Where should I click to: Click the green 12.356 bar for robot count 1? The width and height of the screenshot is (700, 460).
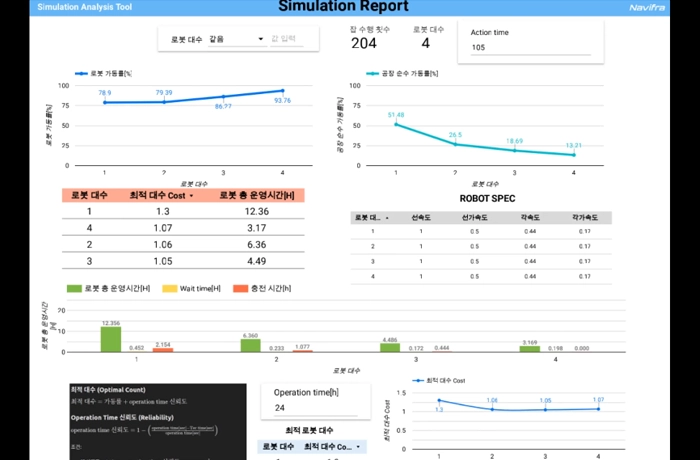[111, 339]
